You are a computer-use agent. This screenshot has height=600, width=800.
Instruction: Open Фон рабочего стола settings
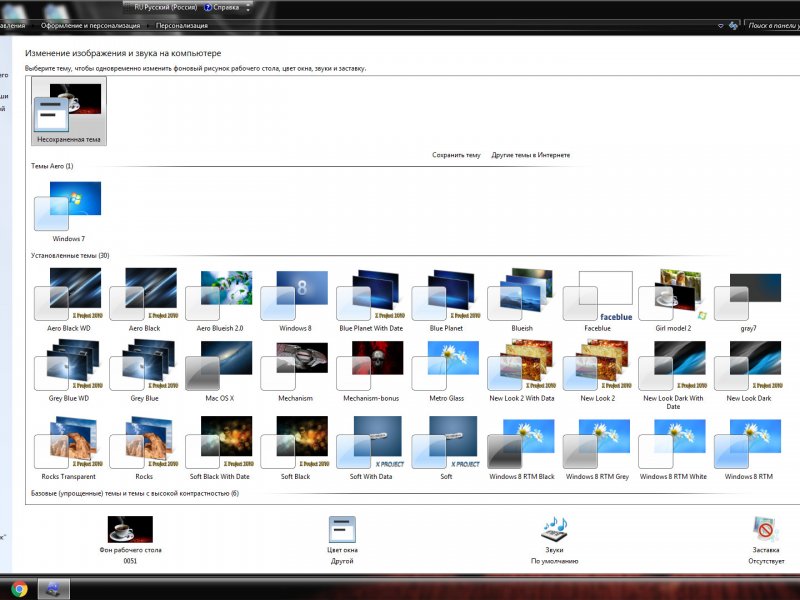point(130,540)
